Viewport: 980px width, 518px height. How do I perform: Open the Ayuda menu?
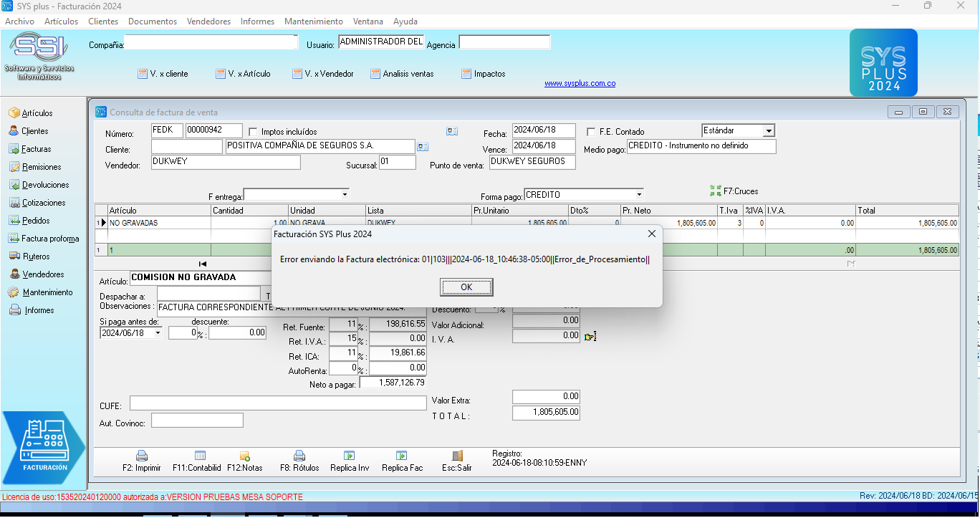tap(405, 21)
